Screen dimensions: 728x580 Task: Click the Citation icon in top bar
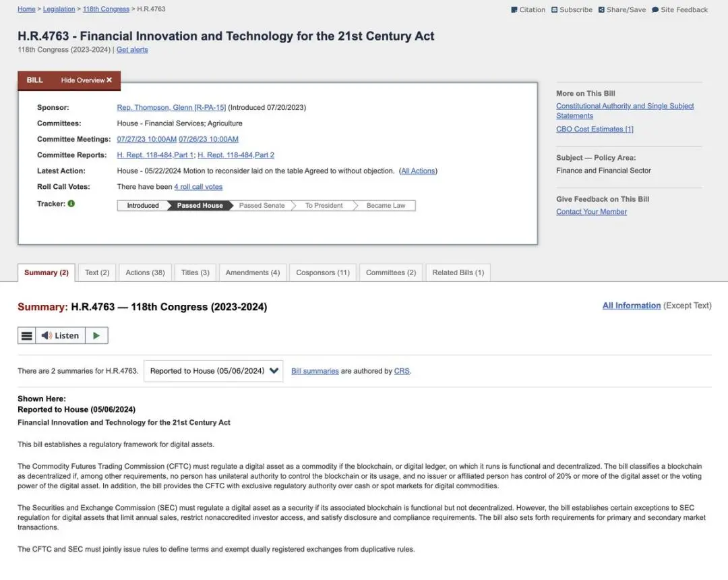point(514,10)
